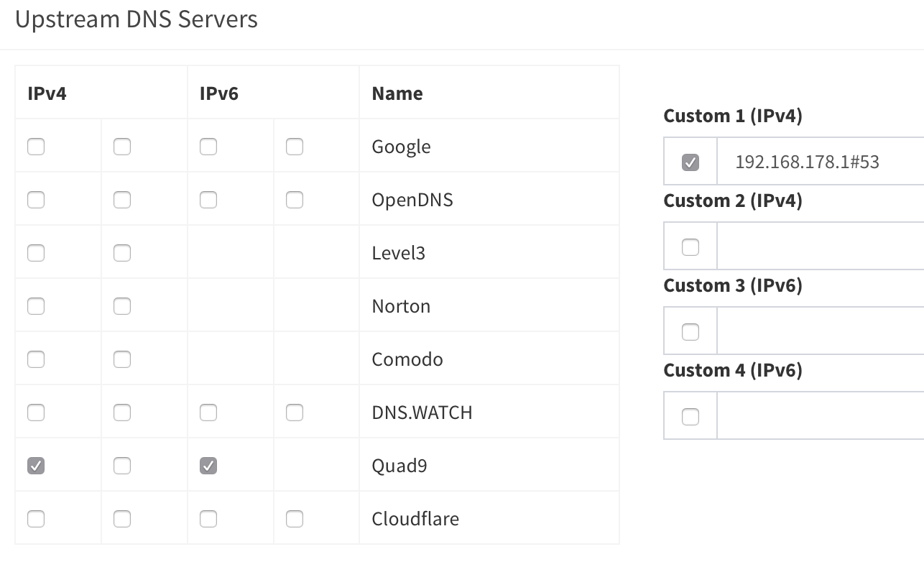This screenshot has height=562, width=924.
Task: Enable Cloudflare first IPv4 checkbox
Action: (36, 519)
